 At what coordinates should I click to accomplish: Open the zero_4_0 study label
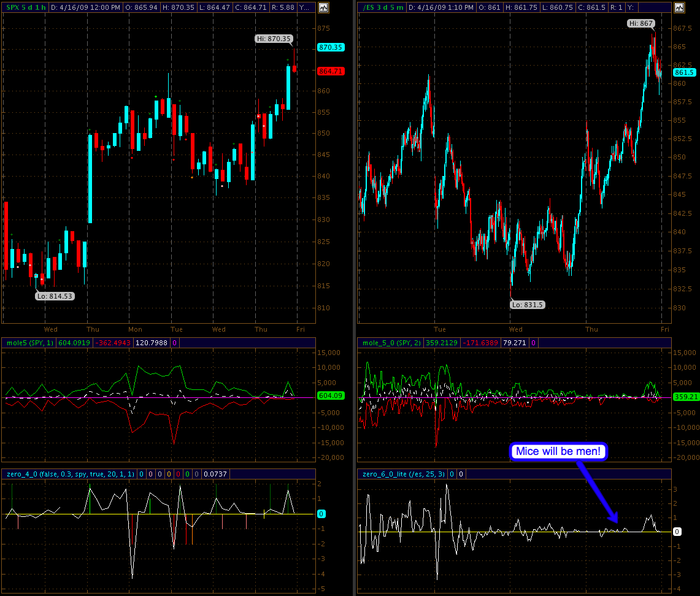pyautogui.click(x=69, y=475)
